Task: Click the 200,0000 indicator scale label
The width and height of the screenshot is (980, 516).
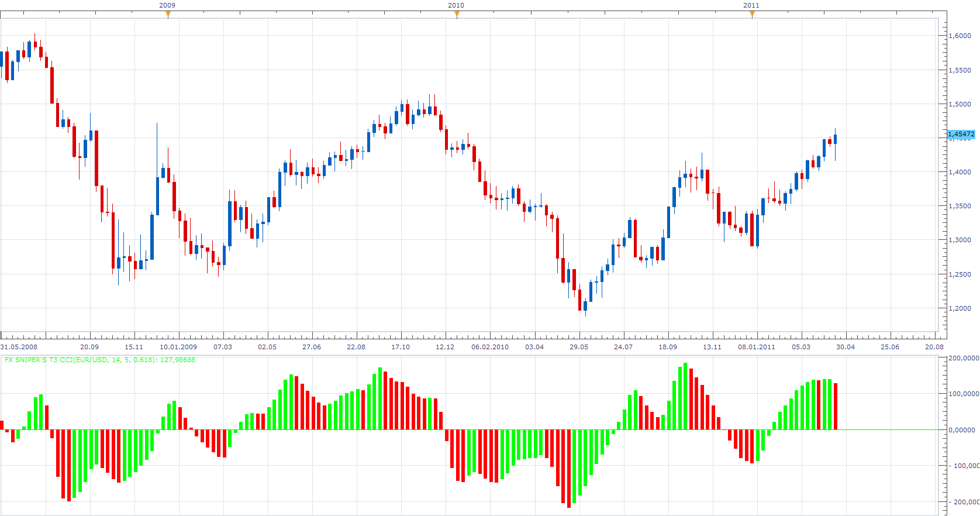Action: [x=964, y=358]
